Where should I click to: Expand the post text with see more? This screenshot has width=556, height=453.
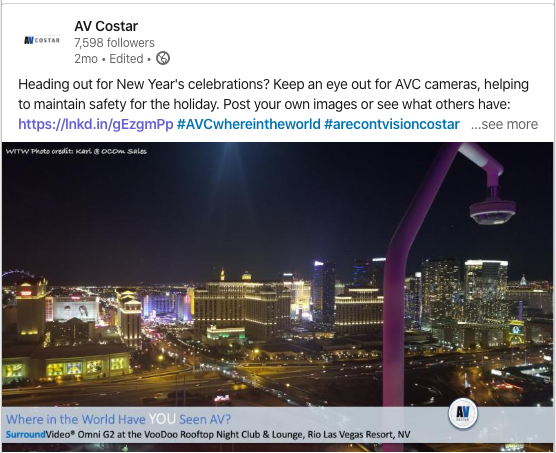504,124
